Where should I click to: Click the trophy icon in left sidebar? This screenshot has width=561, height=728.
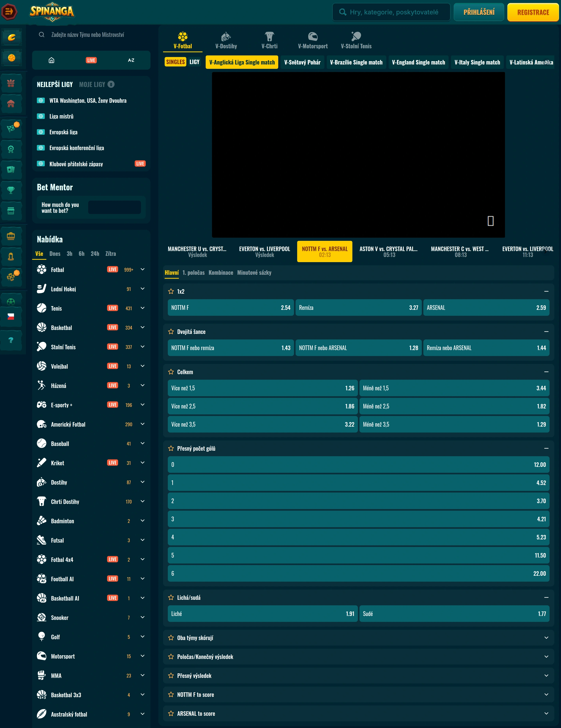click(x=11, y=190)
